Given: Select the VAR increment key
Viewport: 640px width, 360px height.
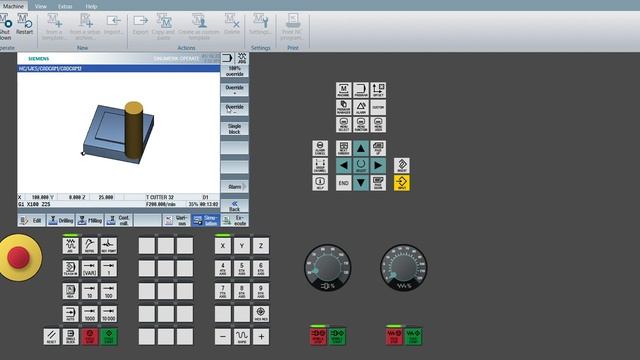Looking at the screenshot, I should (x=89, y=268).
